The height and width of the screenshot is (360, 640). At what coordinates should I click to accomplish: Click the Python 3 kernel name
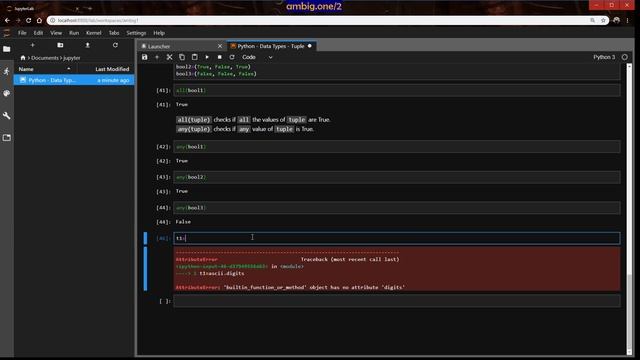604,57
